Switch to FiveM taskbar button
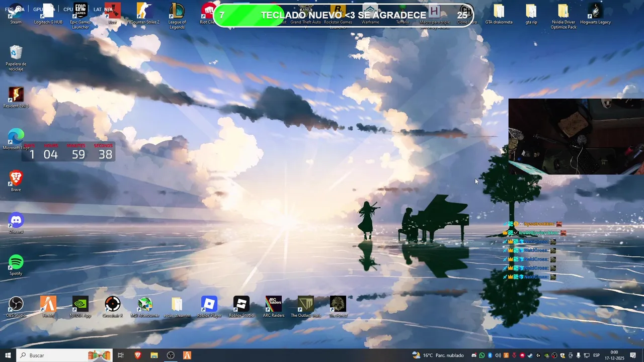 (x=187, y=355)
